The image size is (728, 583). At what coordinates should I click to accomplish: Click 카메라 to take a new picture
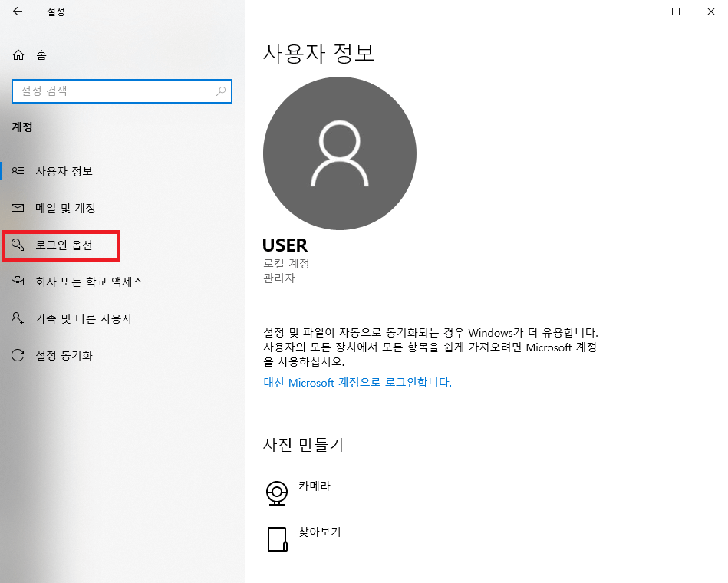tap(315, 485)
